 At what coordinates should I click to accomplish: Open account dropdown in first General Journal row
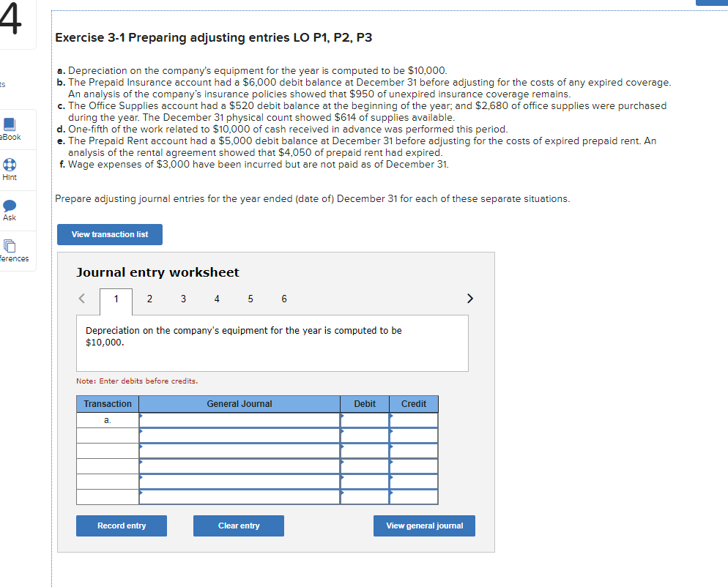pyautogui.click(x=239, y=420)
